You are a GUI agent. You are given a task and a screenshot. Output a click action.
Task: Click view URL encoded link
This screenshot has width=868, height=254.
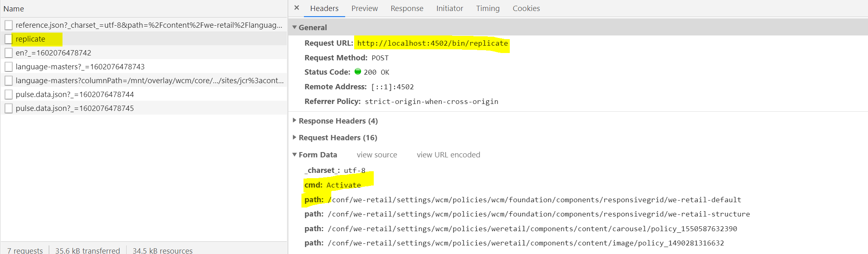click(448, 155)
